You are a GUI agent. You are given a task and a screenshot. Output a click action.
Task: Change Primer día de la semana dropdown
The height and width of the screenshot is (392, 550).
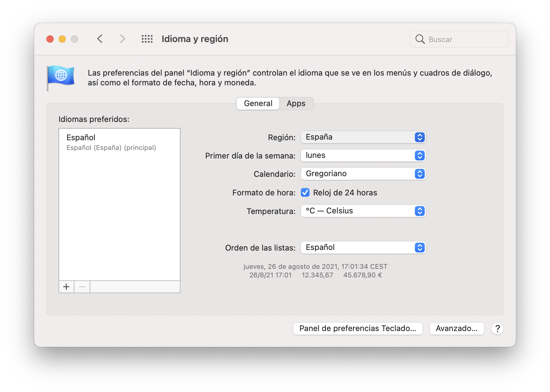coord(363,155)
